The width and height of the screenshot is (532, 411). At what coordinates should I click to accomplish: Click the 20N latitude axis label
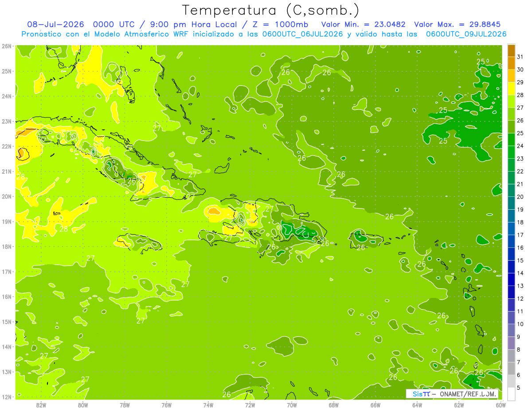[x=6, y=196]
